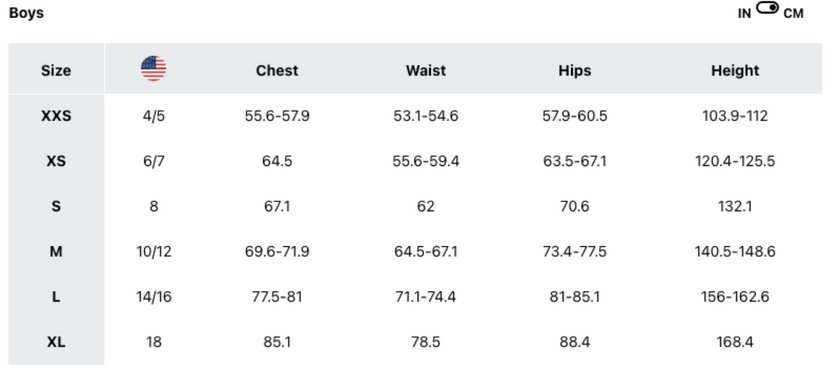Click waist value 53.1-54.6

[x=426, y=116]
